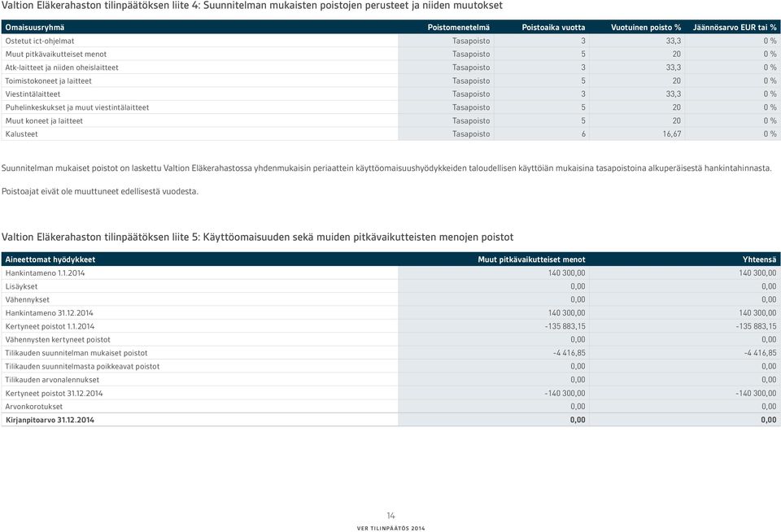
Task: Click 'Atk-laitteet ja niiden oheislaitteet' row label
Action: (62, 68)
